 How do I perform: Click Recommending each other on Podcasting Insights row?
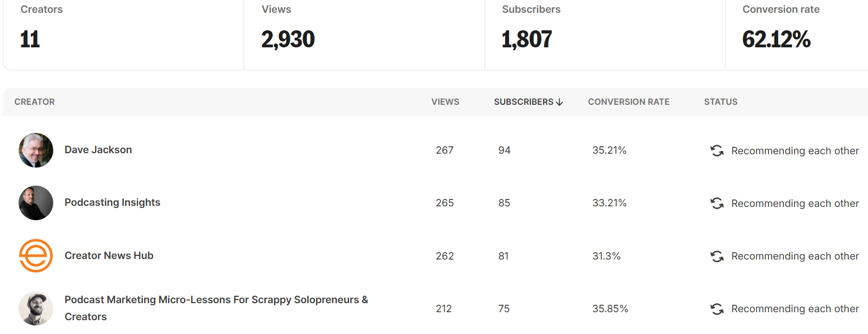click(795, 203)
